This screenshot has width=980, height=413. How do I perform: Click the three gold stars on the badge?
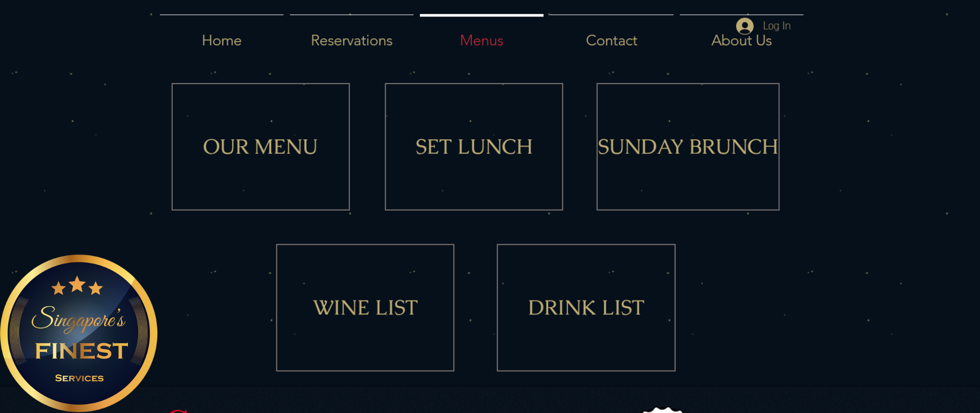coord(77,285)
